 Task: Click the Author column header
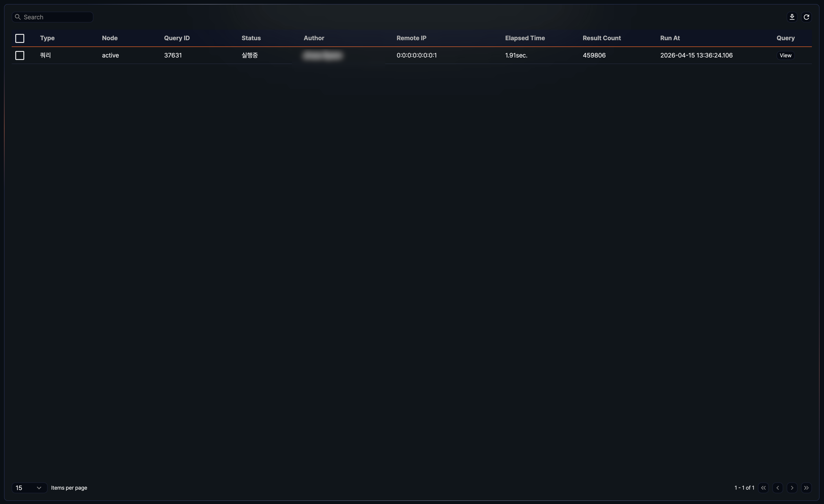[314, 38]
